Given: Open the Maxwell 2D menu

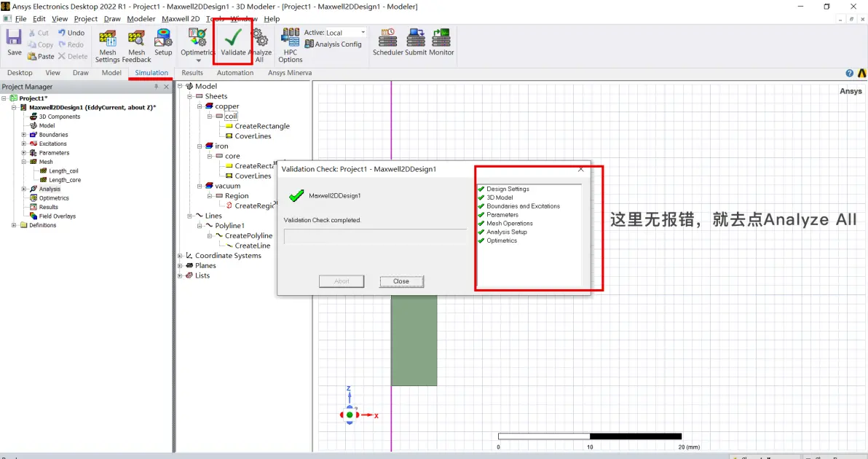Looking at the screenshot, I should tap(181, 19).
